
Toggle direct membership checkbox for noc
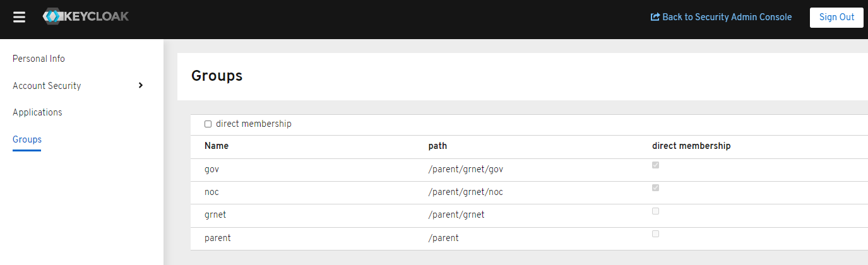(x=655, y=188)
